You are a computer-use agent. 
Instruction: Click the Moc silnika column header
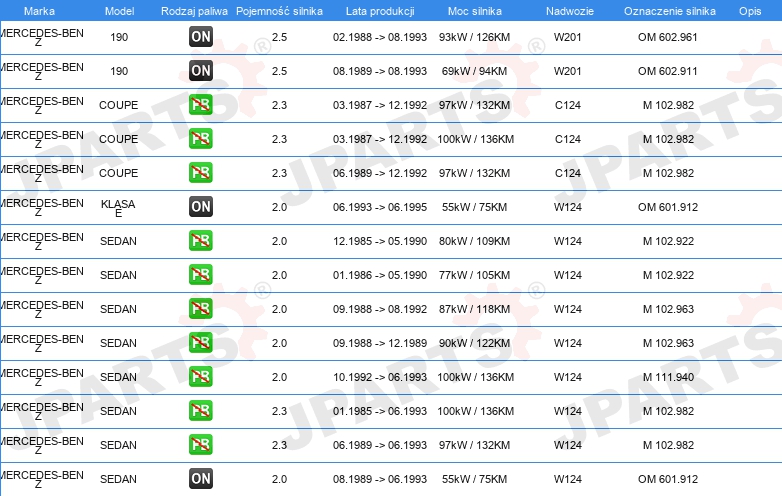pos(475,11)
